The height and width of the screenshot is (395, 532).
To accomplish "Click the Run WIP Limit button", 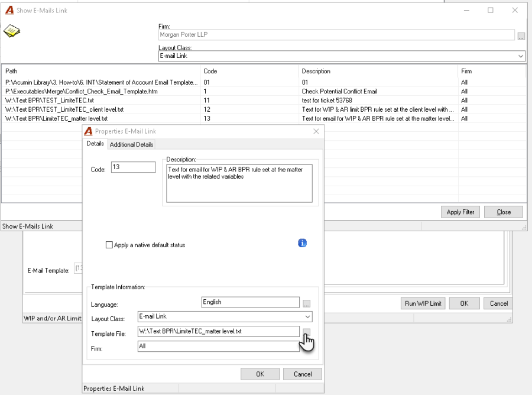I will click(x=423, y=303).
